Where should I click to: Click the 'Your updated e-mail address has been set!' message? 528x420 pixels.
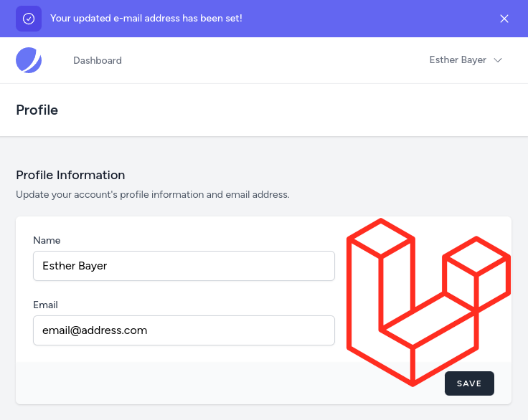coord(146,18)
